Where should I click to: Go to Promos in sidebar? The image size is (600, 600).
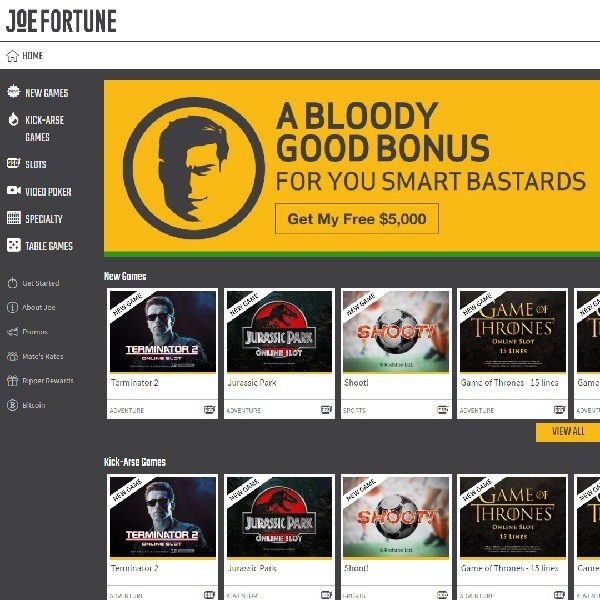coord(35,332)
